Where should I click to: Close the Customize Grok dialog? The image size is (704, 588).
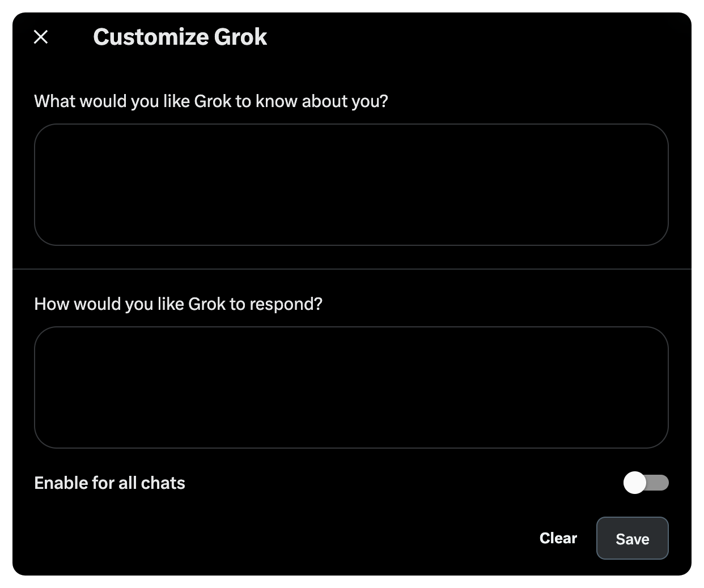[41, 37]
